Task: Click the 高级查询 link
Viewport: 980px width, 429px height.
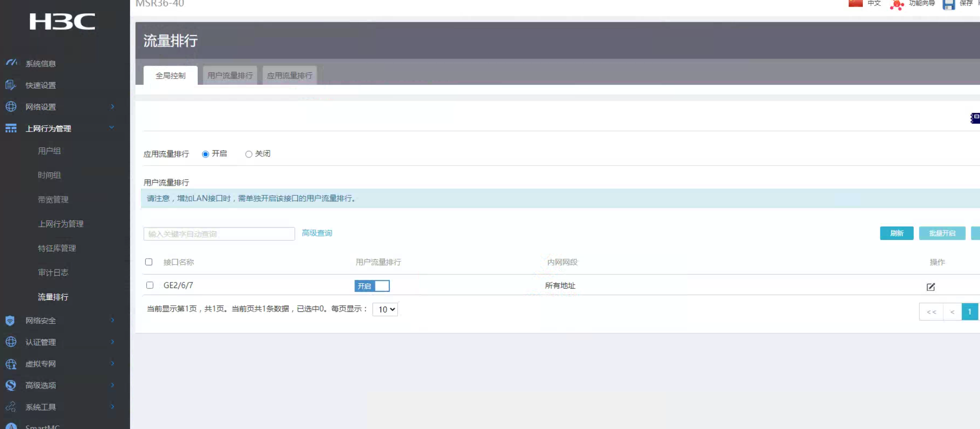Action: click(x=317, y=233)
